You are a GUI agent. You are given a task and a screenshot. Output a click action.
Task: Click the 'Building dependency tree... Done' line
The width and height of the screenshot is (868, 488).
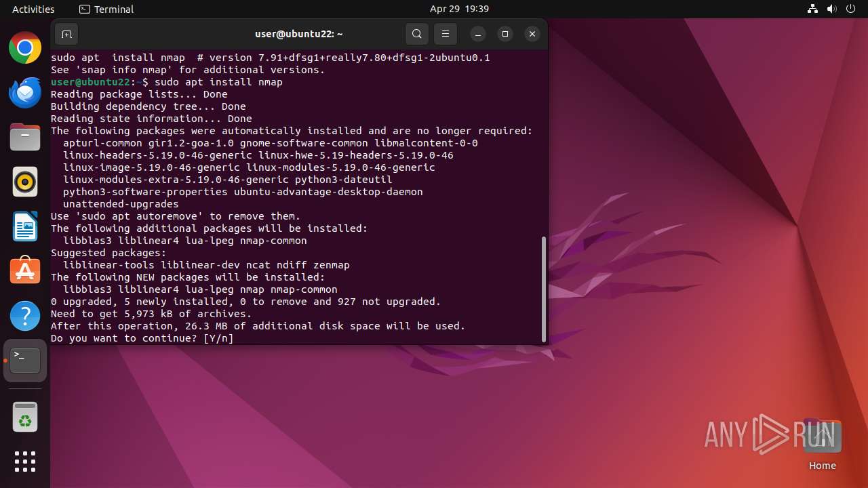(x=149, y=106)
